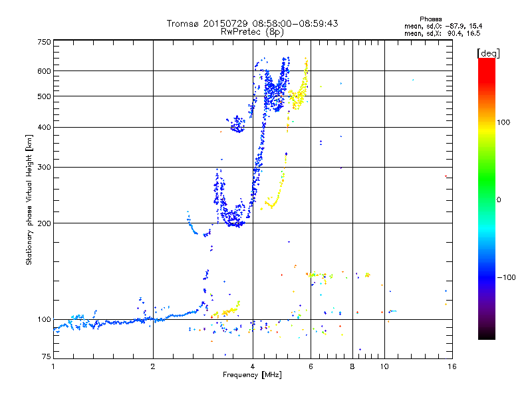
Task: Click the colorbar '100' tick label
Action: (503, 122)
